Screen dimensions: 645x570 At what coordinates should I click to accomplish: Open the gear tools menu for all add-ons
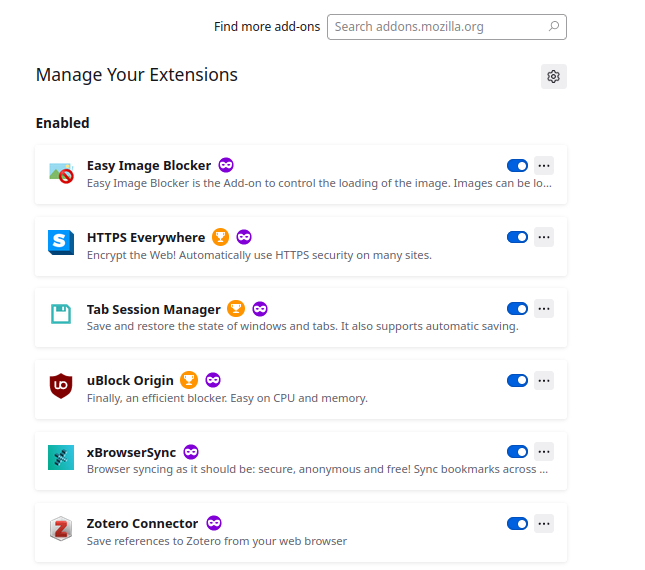[554, 76]
